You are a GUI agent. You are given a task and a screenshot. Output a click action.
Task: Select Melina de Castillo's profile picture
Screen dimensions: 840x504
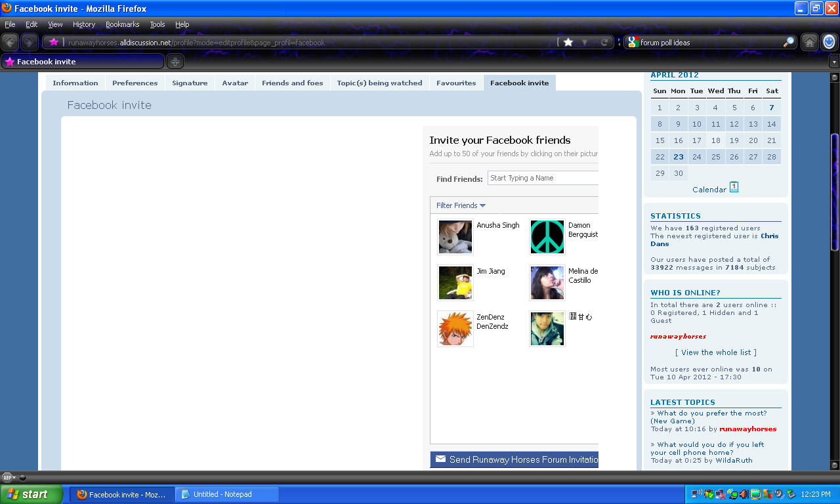[x=547, y=282]
